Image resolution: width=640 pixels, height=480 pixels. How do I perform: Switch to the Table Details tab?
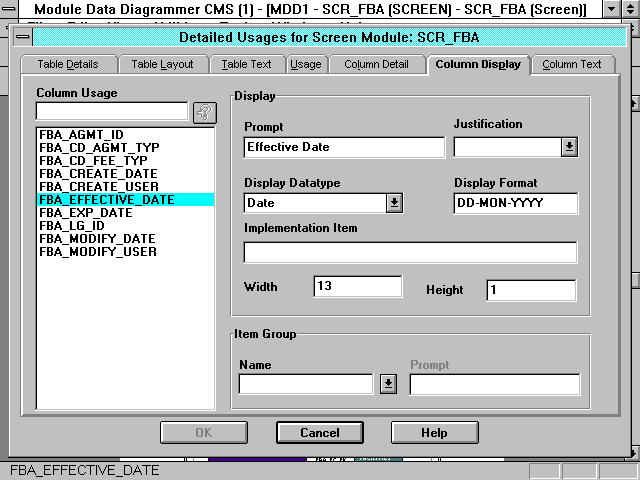67,64
